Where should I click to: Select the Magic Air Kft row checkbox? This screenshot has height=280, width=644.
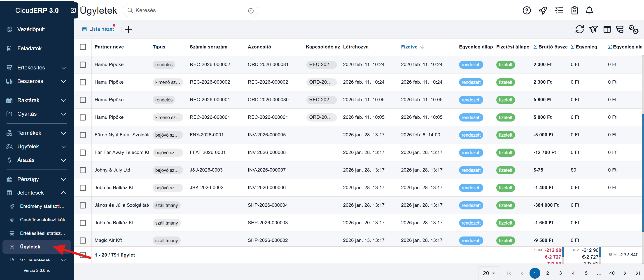(x=83, y=241)
